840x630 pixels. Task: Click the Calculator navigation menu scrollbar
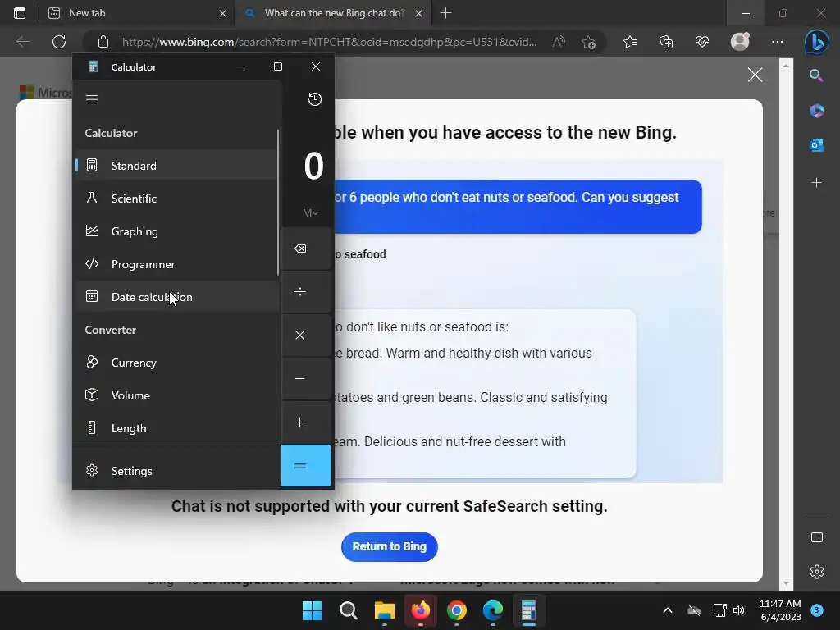(x=278, y=203)
